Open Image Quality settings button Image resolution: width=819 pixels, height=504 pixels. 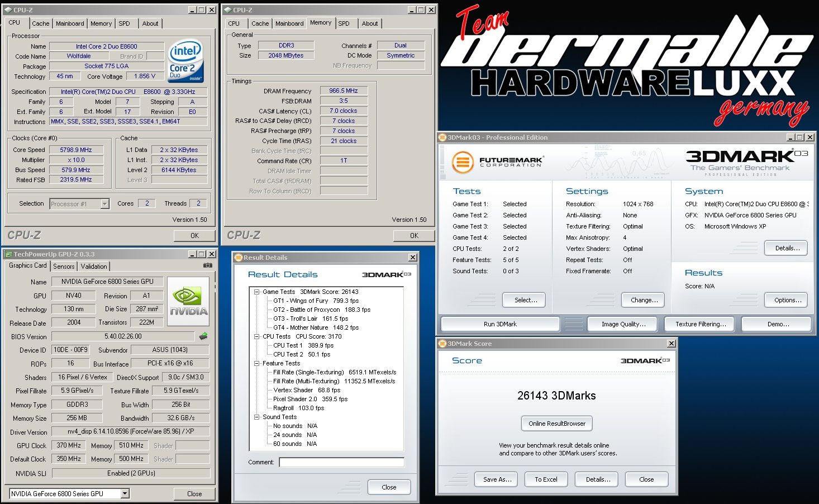coord(623,324)
